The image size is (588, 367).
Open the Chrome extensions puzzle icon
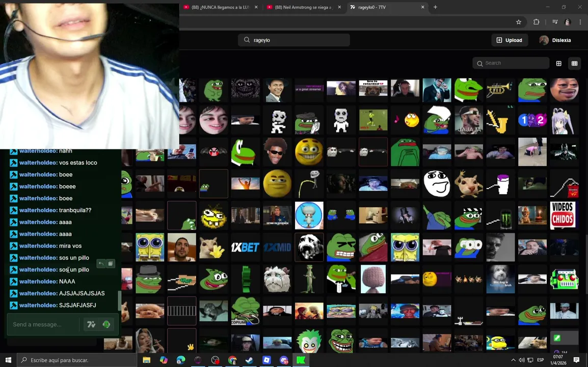[x=536, y=22]
